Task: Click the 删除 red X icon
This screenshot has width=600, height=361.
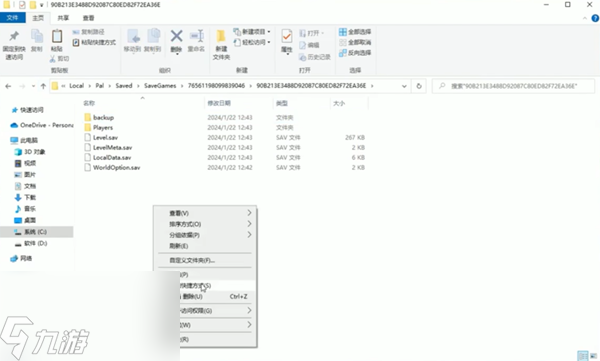Action: tap(176, 36)
